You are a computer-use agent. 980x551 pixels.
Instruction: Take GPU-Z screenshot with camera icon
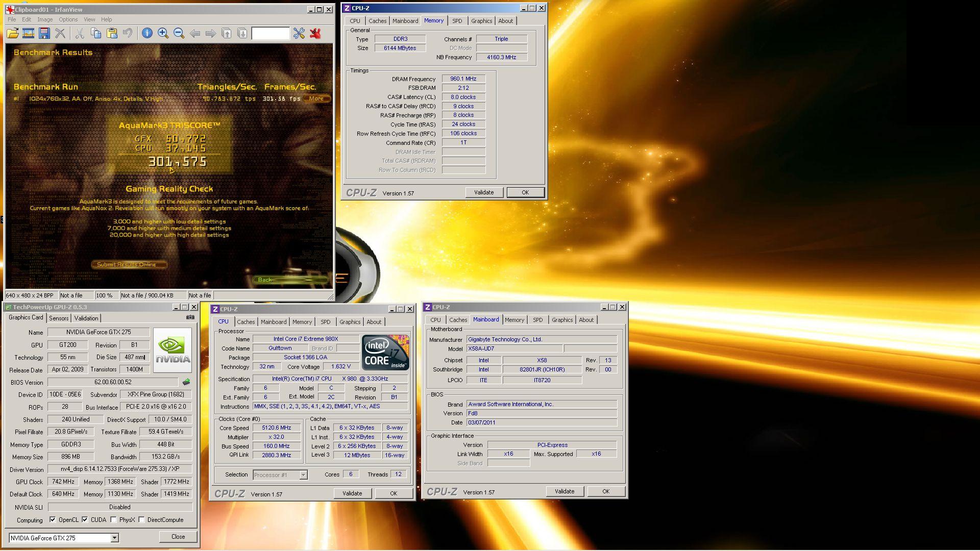click(x=190, y=317)
